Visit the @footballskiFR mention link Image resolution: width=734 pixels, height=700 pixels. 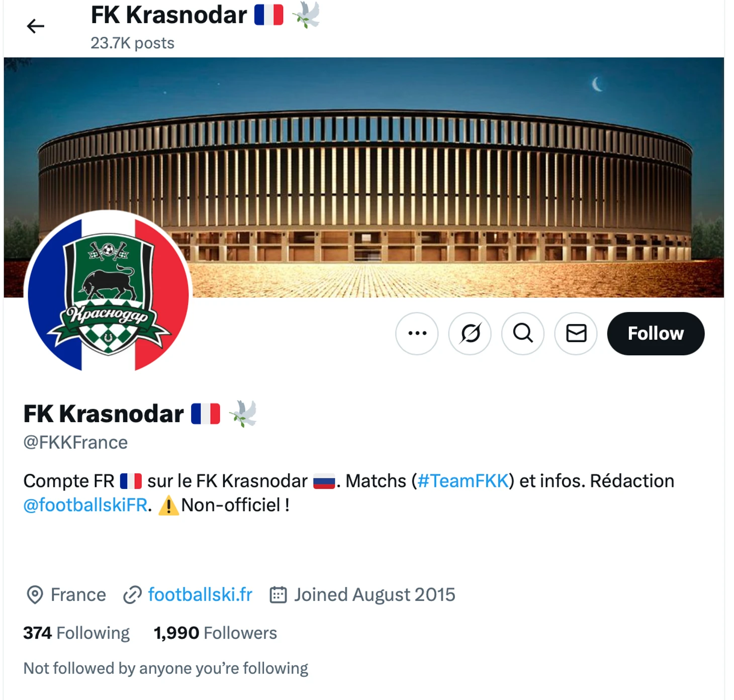coord(85,505)
